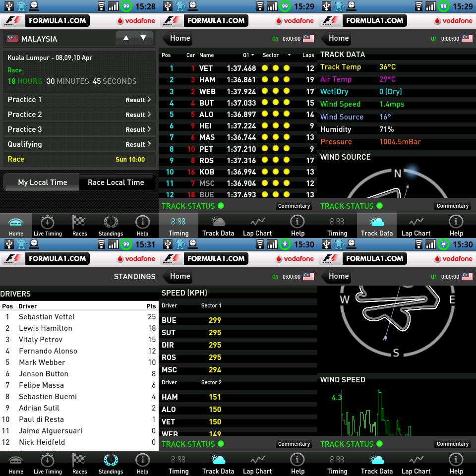The image size is (476, 476).
Task: Tap Vodafone logo on the Standings screen
Action: coord(136,259)
